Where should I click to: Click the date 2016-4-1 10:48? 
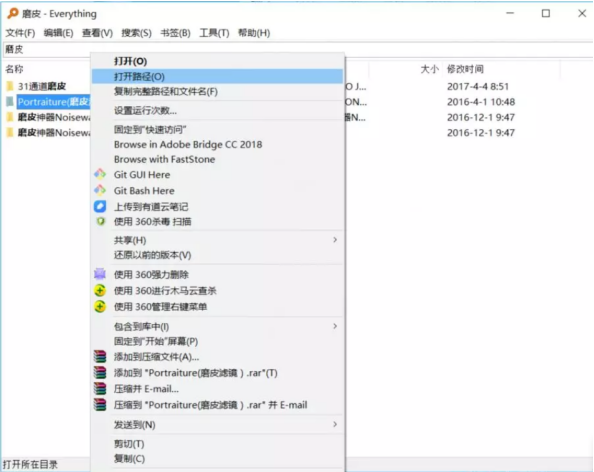coord(481,102)
